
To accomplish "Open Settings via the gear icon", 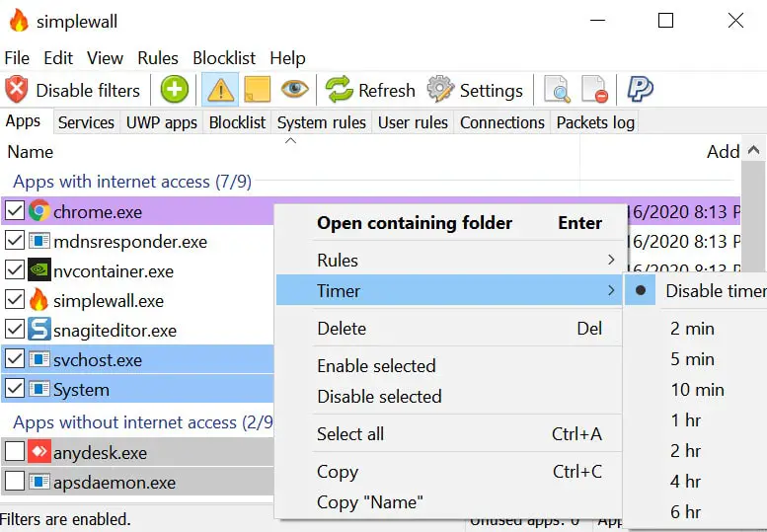I will point(440,90).
